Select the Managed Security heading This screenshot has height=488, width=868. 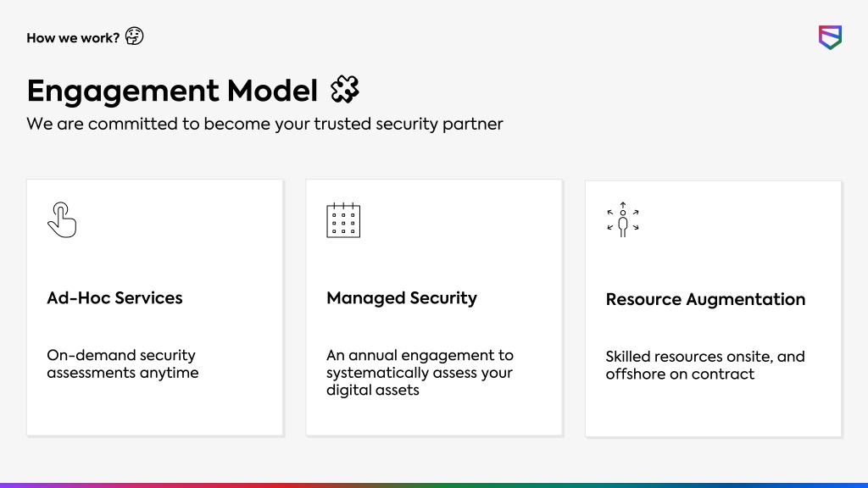coord(401,298)
